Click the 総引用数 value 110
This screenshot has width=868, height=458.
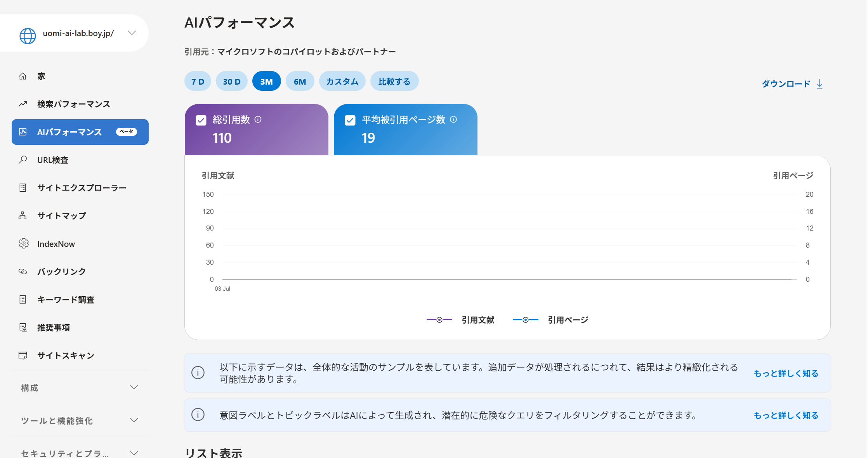[x=222, y=138]
